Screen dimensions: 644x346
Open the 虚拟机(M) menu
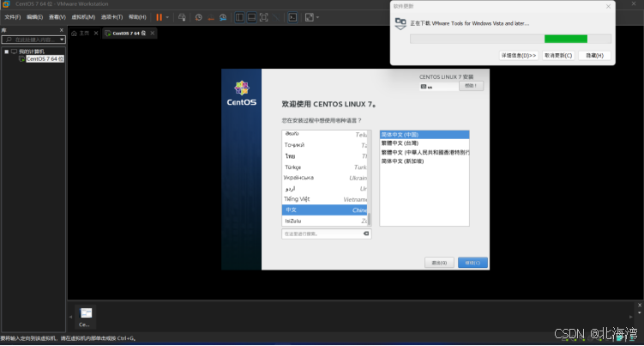[83, 17]
